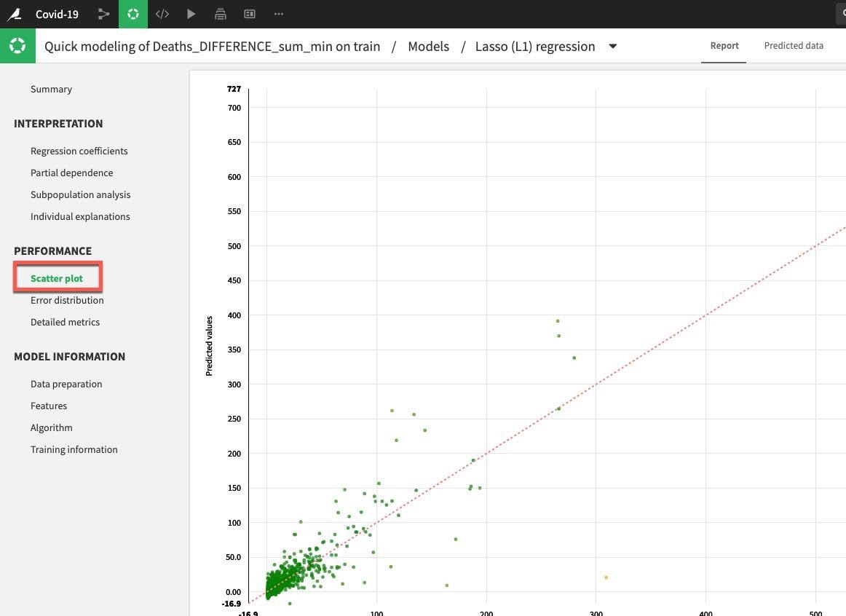Click the green Lab analyses icon in top bar
Image resolution: width=846 pixels, height=616 pixels.
[133, 14]
